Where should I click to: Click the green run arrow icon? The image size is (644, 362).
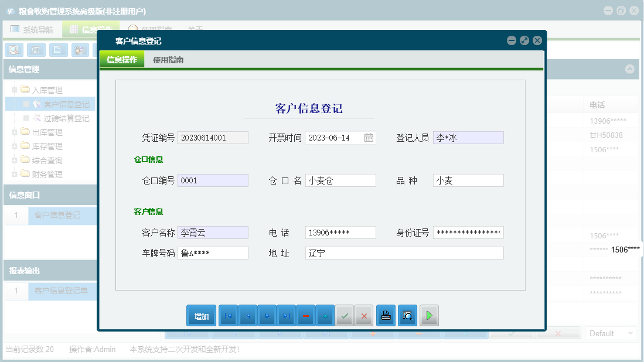click(x=428, y=315)
